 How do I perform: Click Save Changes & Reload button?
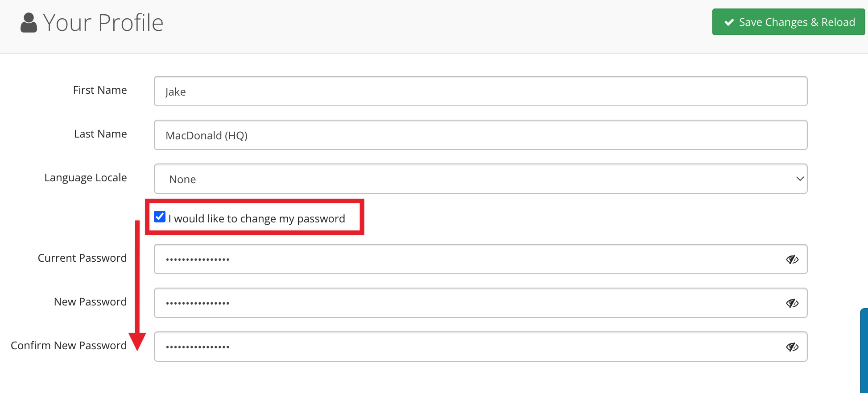tap(788, 22)
